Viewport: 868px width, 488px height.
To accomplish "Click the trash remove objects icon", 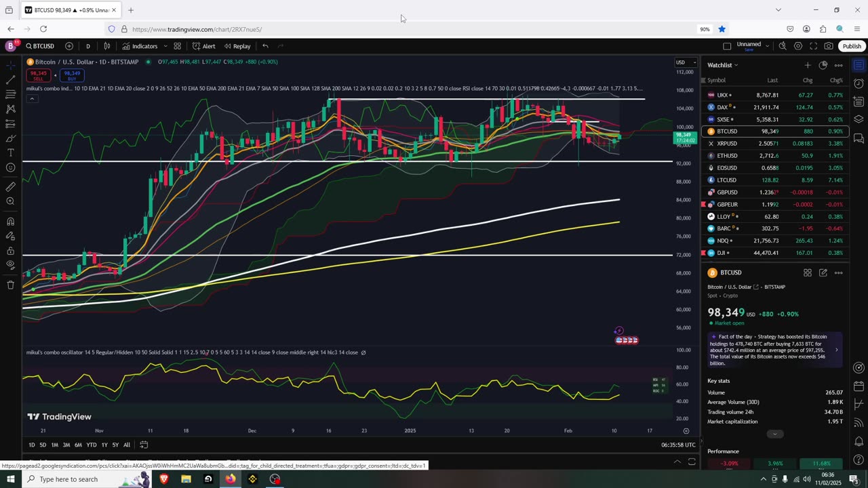I will coord(10,285).
